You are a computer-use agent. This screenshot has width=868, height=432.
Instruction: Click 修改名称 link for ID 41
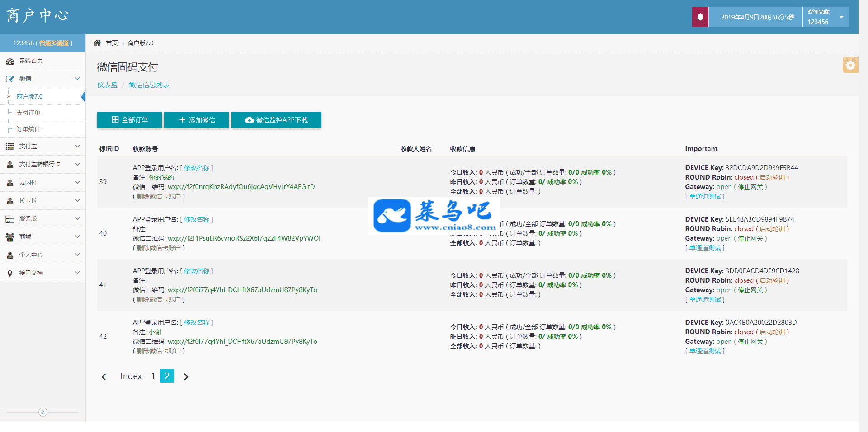[x=197, y=271]
